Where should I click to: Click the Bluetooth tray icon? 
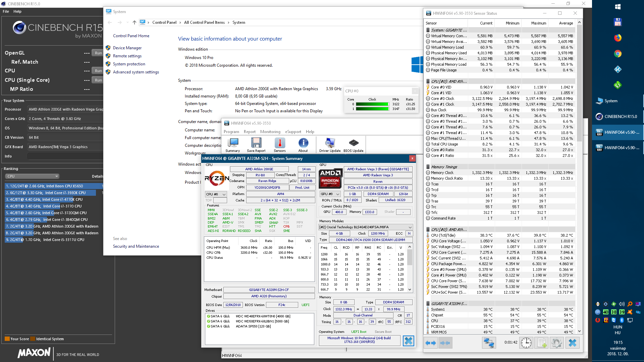click(x=622, y=320)
